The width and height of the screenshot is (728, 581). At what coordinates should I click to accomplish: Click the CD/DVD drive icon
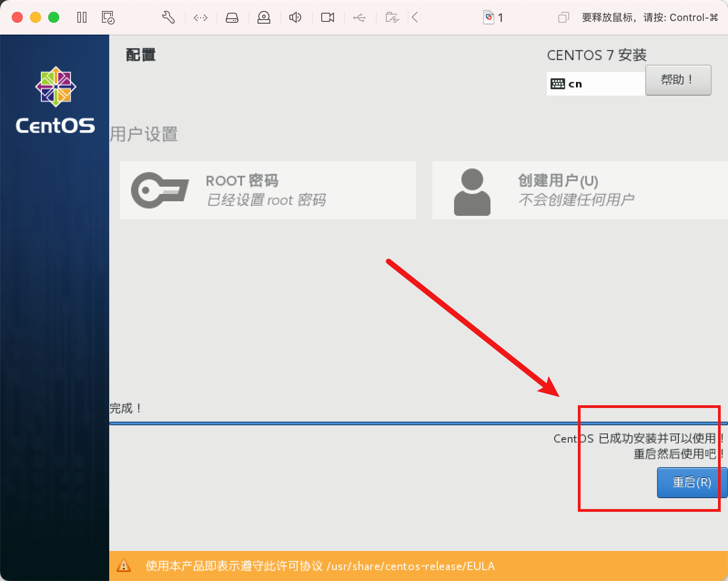pos(264,18)
